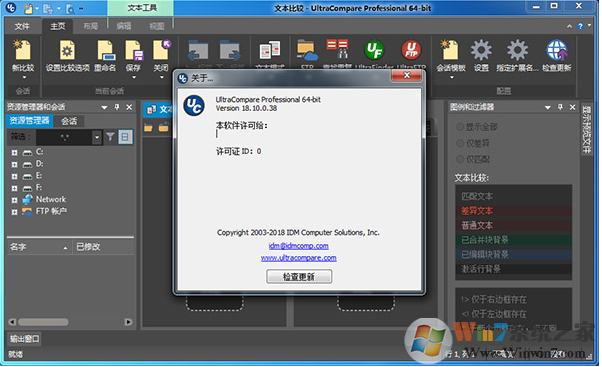Click the find duplicates binoculars icon
The image size is (602, 367).
(337, 49)
